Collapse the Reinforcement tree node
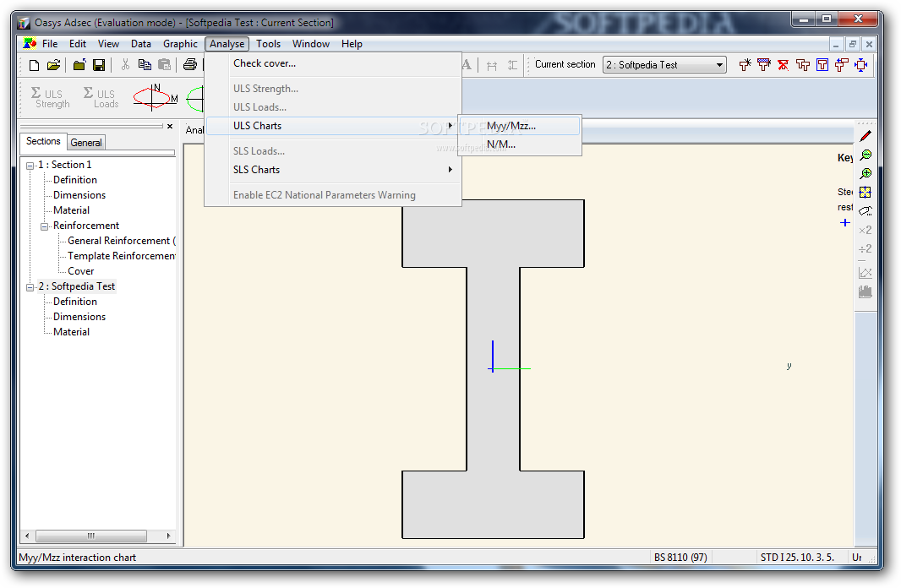This screenshot has height=588, width=901. click(44, 226)
